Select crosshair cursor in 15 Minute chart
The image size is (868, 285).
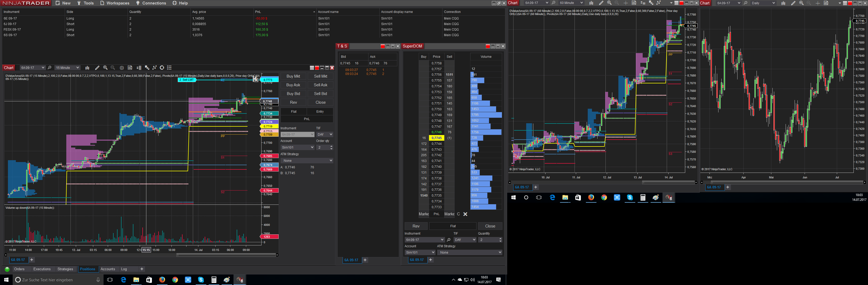[x=122, y=68]
